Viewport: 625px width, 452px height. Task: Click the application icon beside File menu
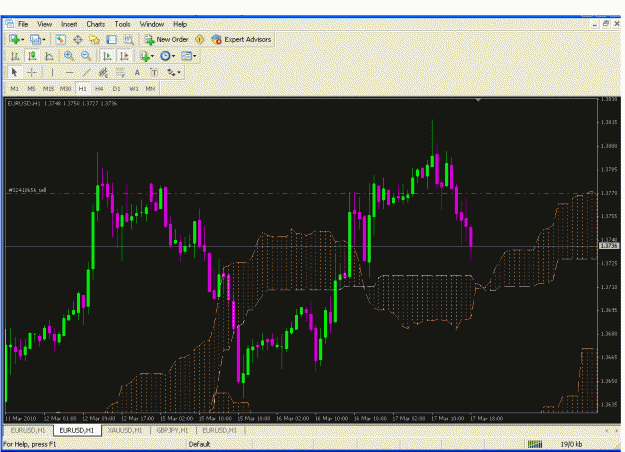coord(9,24)
